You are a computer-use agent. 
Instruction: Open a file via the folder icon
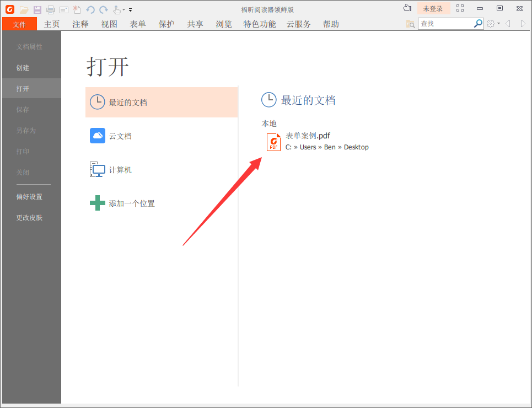[24, 9]
